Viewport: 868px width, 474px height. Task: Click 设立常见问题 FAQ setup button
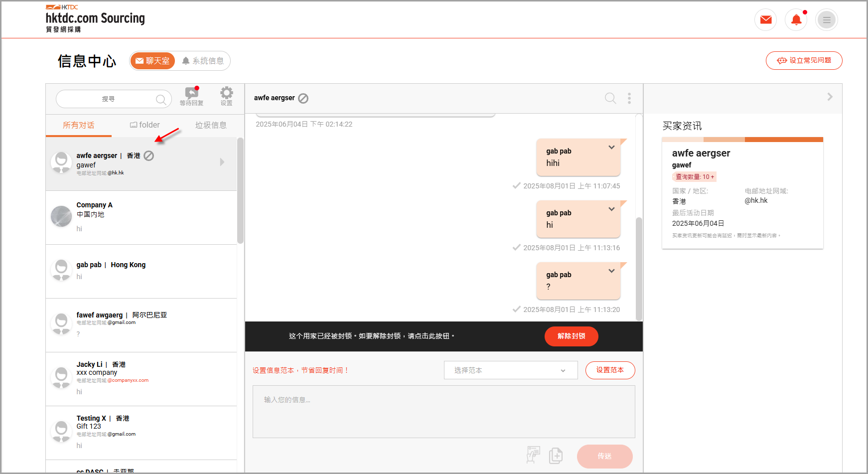(804, 60)
